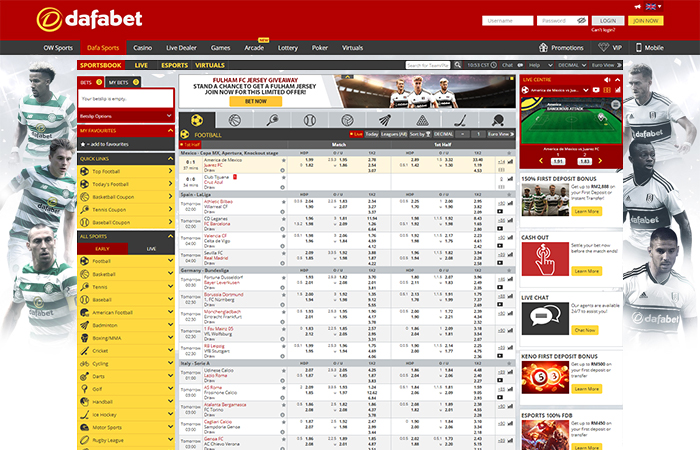Viewport: 700px width, 450px height.
Task: Open the Leagues (All) filter
Action: coord(394,134)
